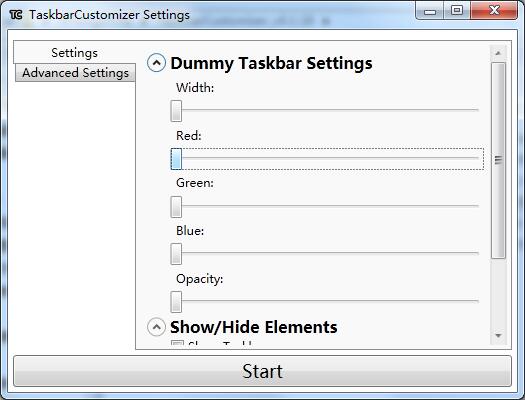This screenshot has height=400, width=525.
Task: Click the Blue slider handle
Action: click(x=176, y=254)
